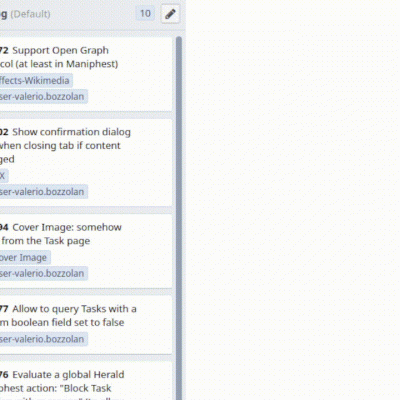Click the user-valerio.bozzolan tag under the Cover Image task
This screenshot has height=400, width=400.
coord(43,273)
